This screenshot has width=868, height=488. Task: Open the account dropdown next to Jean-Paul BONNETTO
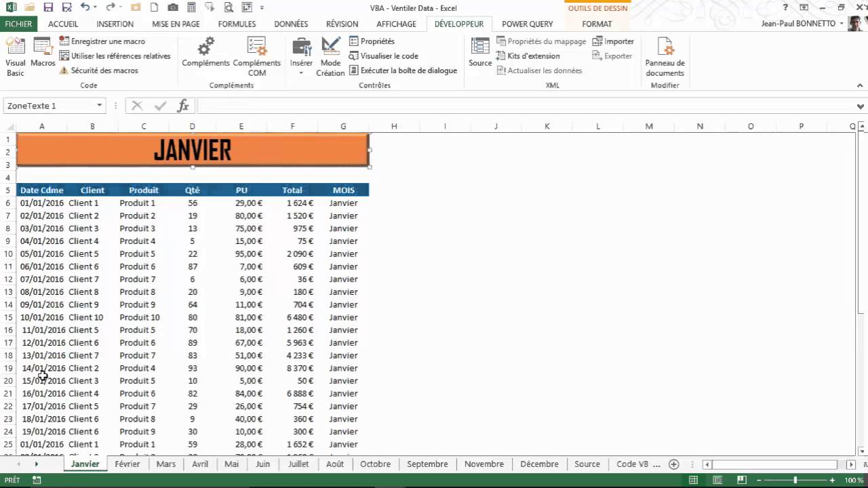click(x=842, y=24)
